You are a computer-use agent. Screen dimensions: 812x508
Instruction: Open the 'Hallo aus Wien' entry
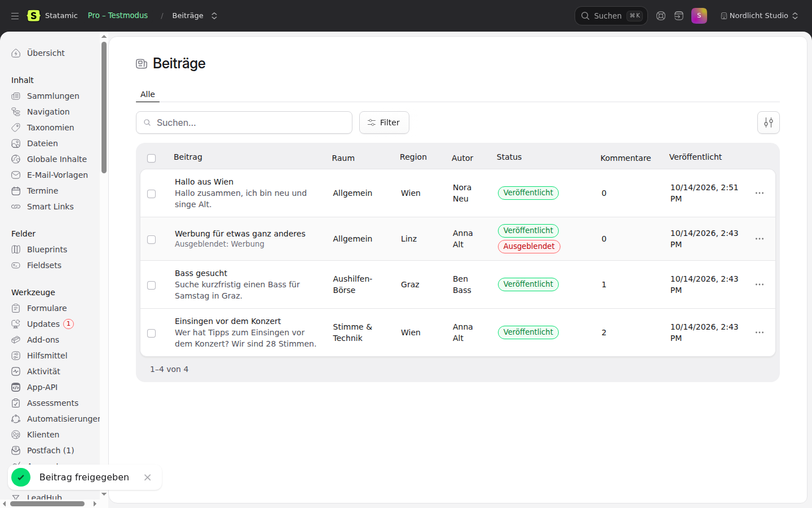(x=204, y=182)
